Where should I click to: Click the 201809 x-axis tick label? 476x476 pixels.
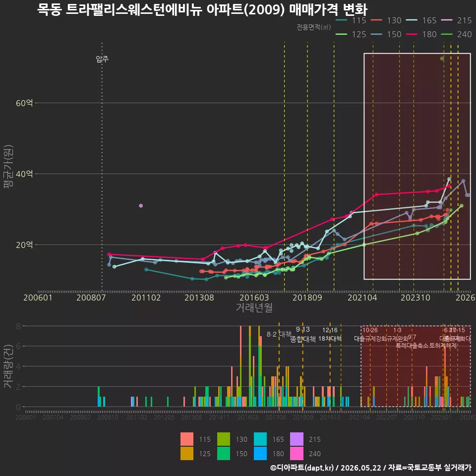click(307, 297)
